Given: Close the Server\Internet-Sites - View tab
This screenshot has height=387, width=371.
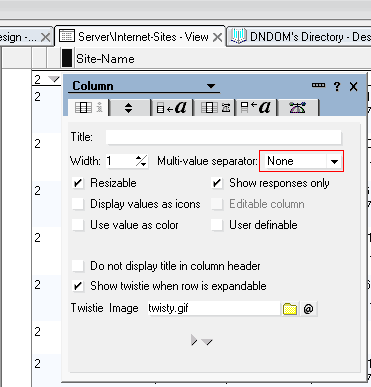Looking at the screenshot, I should tap(218, 37).
